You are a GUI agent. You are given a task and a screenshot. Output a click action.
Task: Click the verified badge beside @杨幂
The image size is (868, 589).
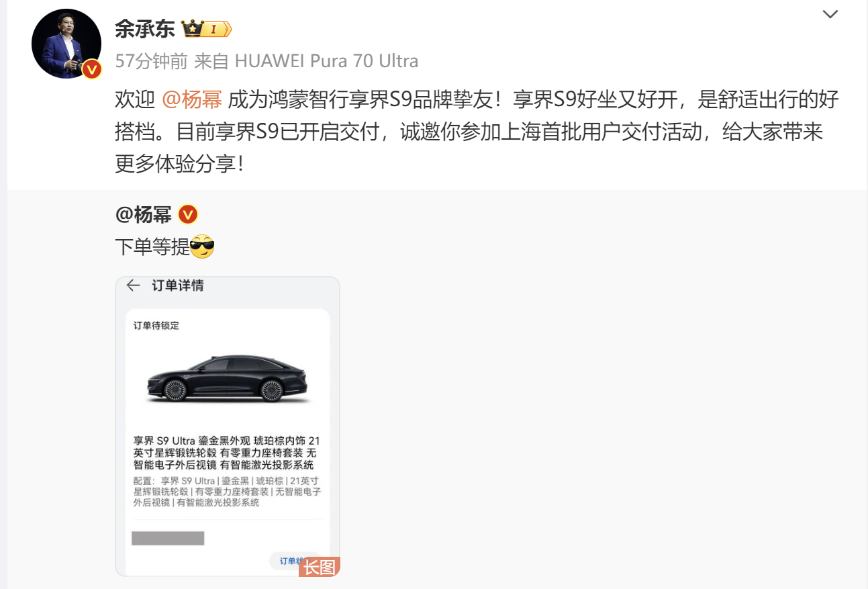pos(188,215)
